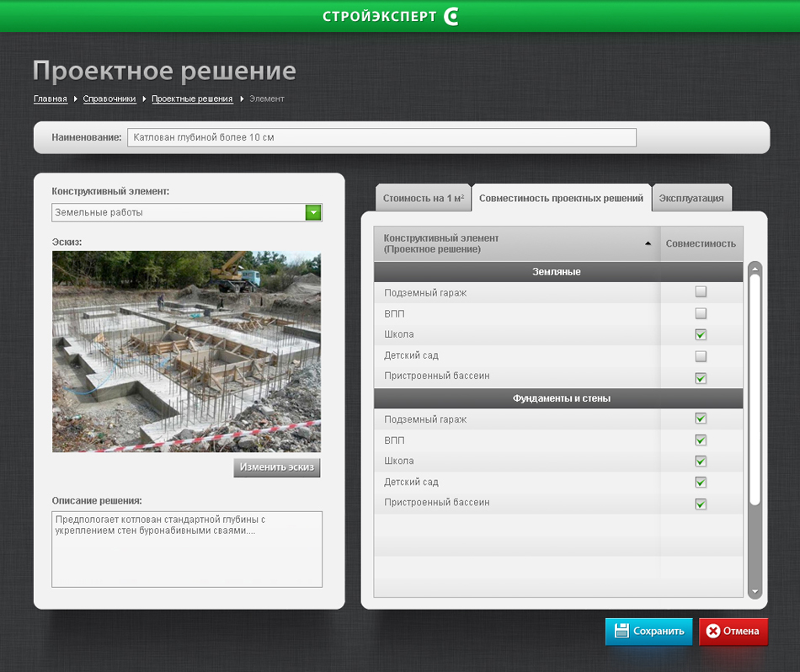Screen dimensions: 800x672
Task: Uncheck ВПП under Фундаменты и стены
Action: point(701,440)
